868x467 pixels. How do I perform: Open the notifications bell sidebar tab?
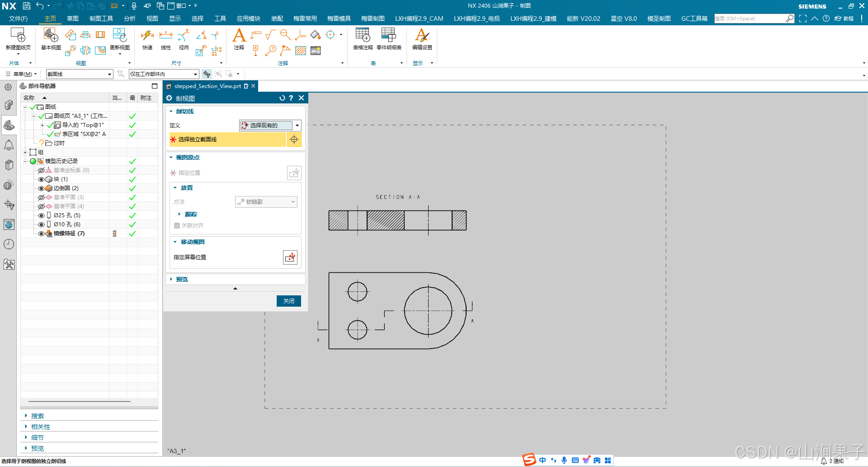pos(9,145)
